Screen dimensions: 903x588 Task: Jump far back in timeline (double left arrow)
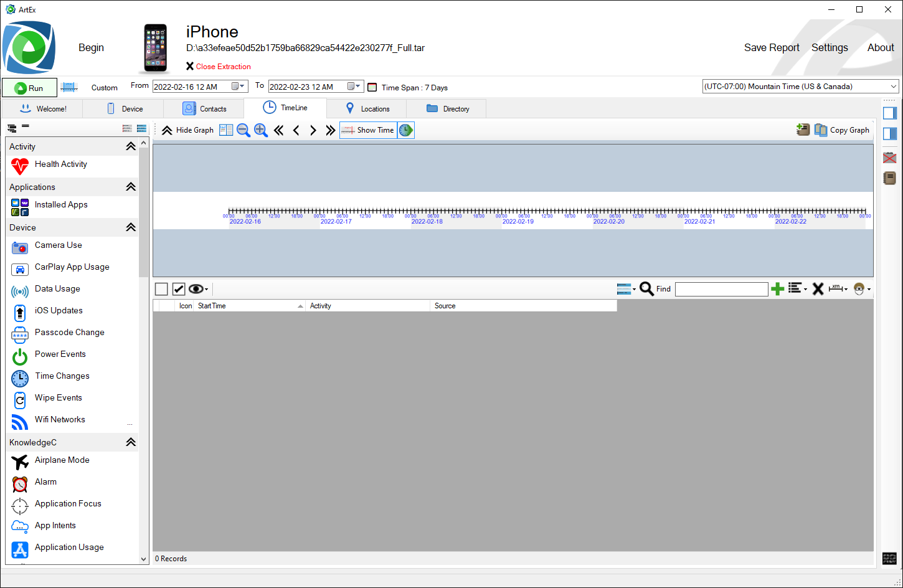(278, 130)
